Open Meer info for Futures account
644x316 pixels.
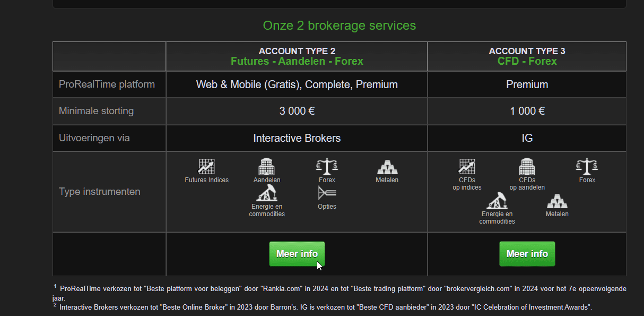pos(297,254)
